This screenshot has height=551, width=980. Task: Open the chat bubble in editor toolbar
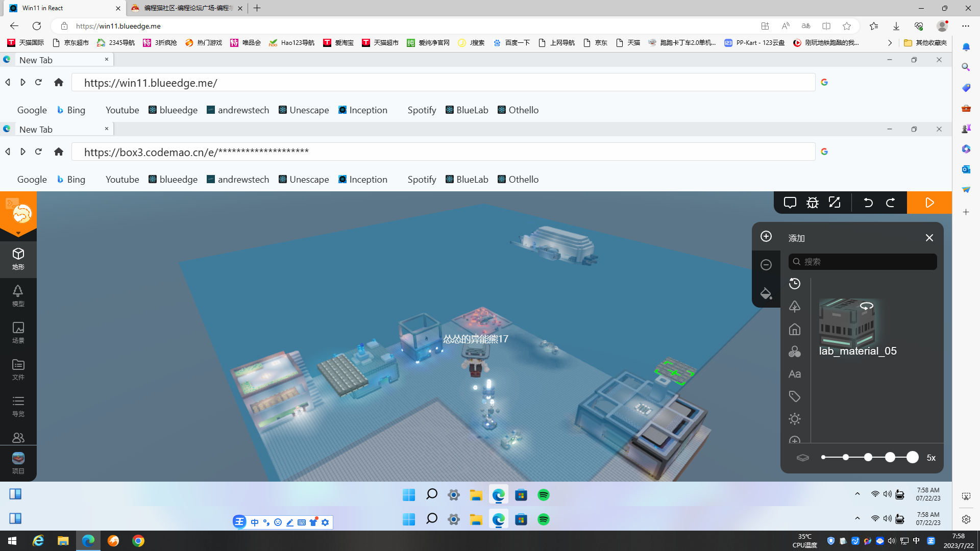(790, 203)
